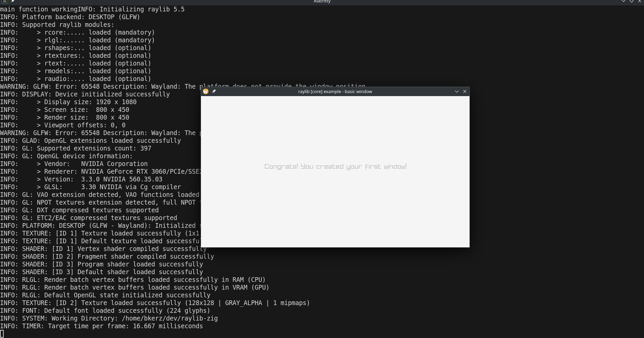644x338 pixels.
Task: Click the 'raylib [core] example - basic window' title
Action: coord(335,91)
